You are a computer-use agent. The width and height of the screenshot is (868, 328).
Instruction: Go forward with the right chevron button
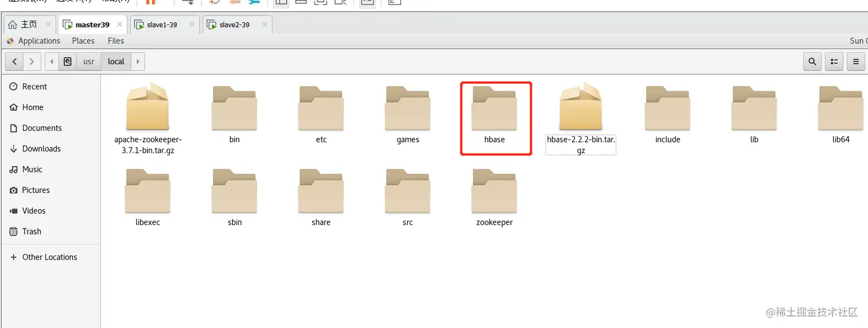[x=32, y=61]
